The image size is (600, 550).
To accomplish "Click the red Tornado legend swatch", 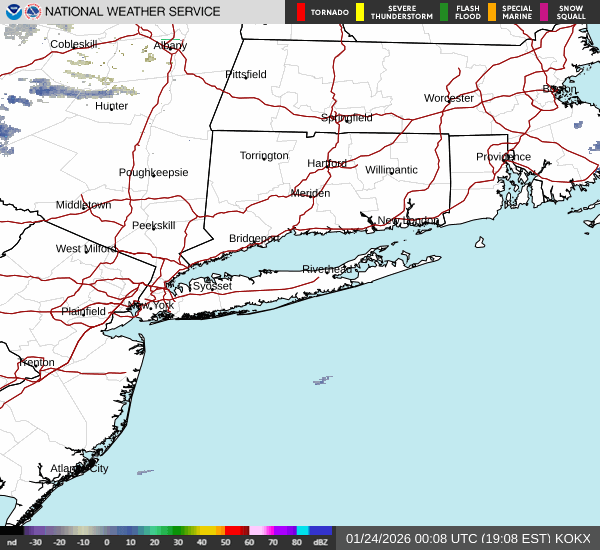I will click(x=301, y=12).
